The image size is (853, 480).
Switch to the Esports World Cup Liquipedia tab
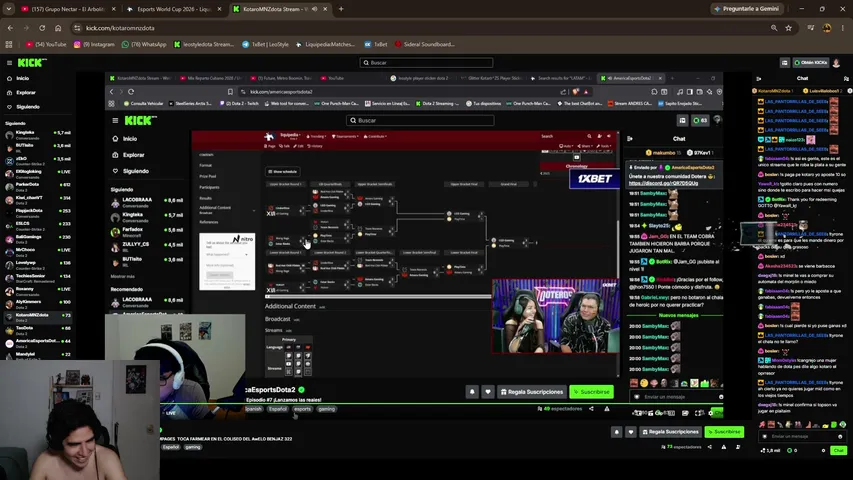point(174,9)
